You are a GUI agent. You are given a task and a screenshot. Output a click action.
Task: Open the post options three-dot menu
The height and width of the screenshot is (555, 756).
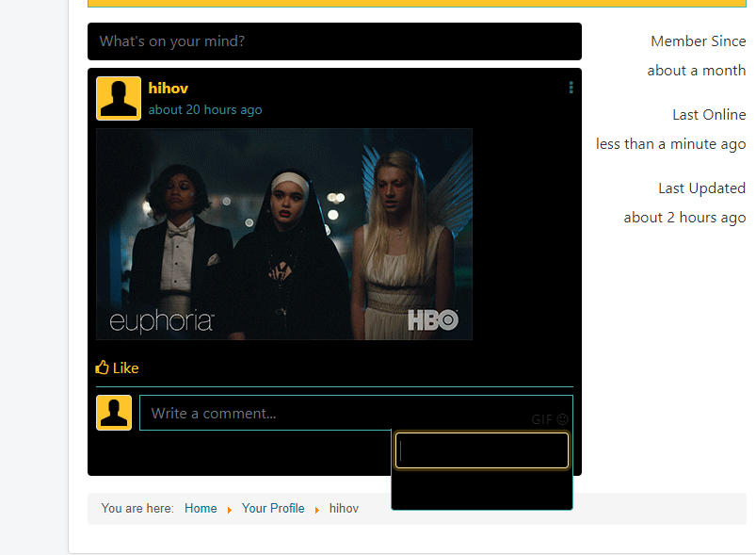tap(571, 88)
